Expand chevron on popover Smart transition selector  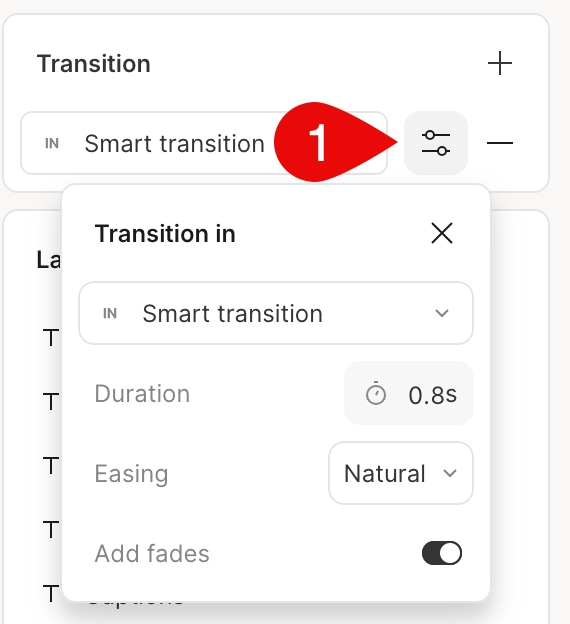pyautogui.click(x=442, y=313)
